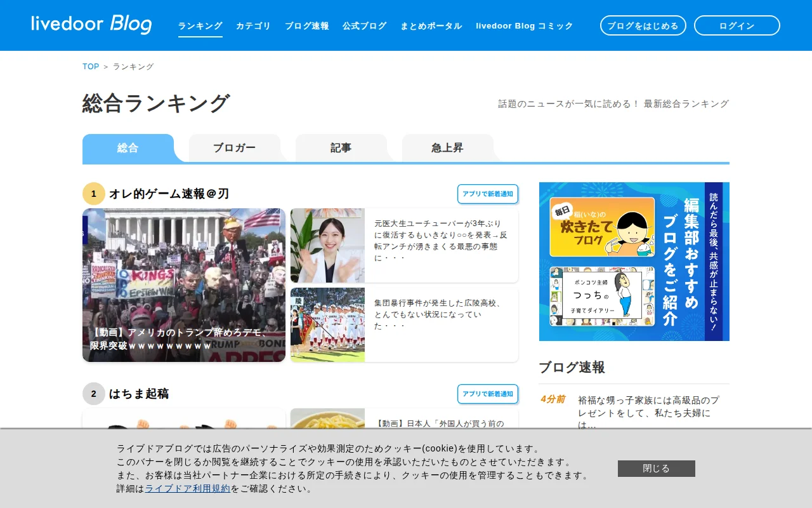Click rank 1 badge icon
The width and height of the screenshot is (812, 508).
[94, 194]
